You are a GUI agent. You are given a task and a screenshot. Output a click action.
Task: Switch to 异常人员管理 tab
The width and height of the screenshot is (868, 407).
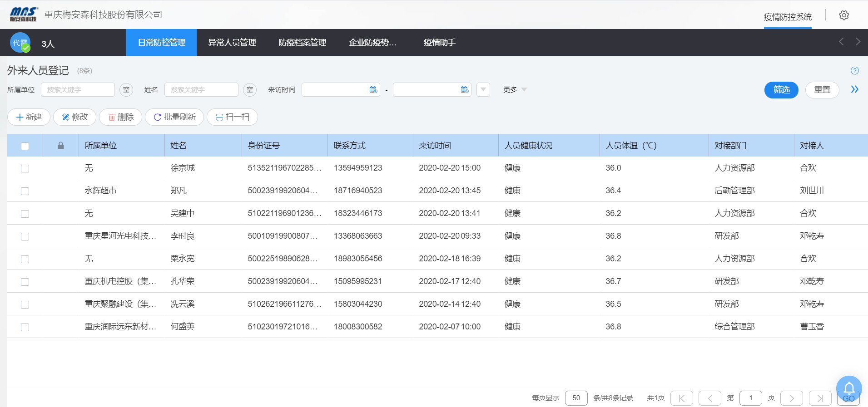point(232,43)
